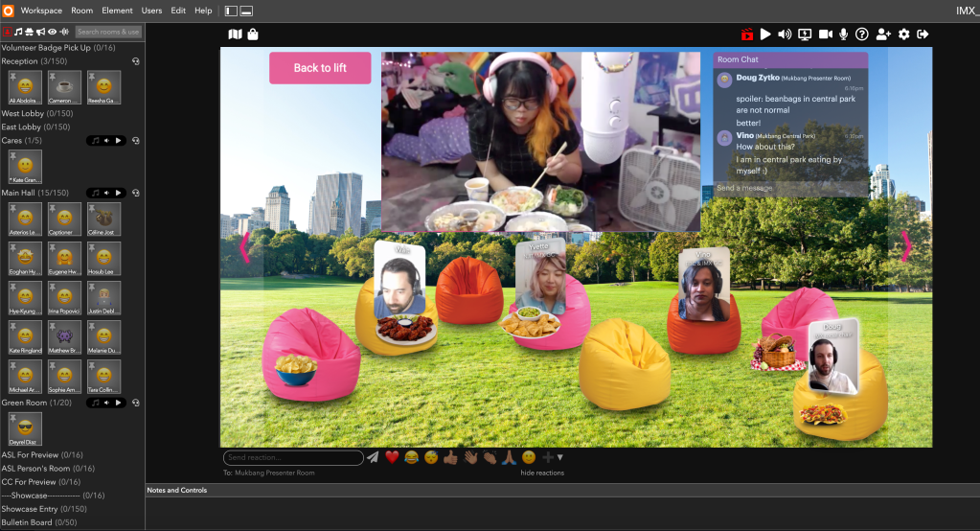Click the invite user icon
980x531 pixels.
coord(883,35)
